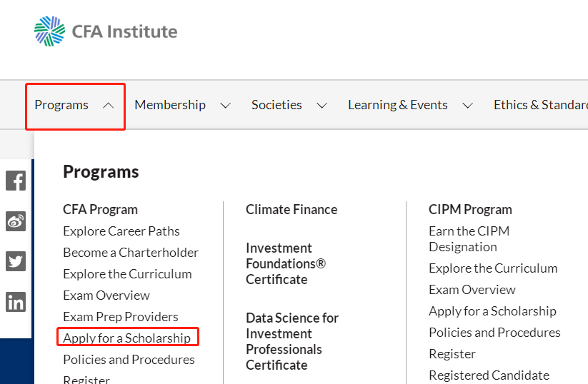
Task: Expand the Societies dropdown chevron
Action: tap(322, 106)
